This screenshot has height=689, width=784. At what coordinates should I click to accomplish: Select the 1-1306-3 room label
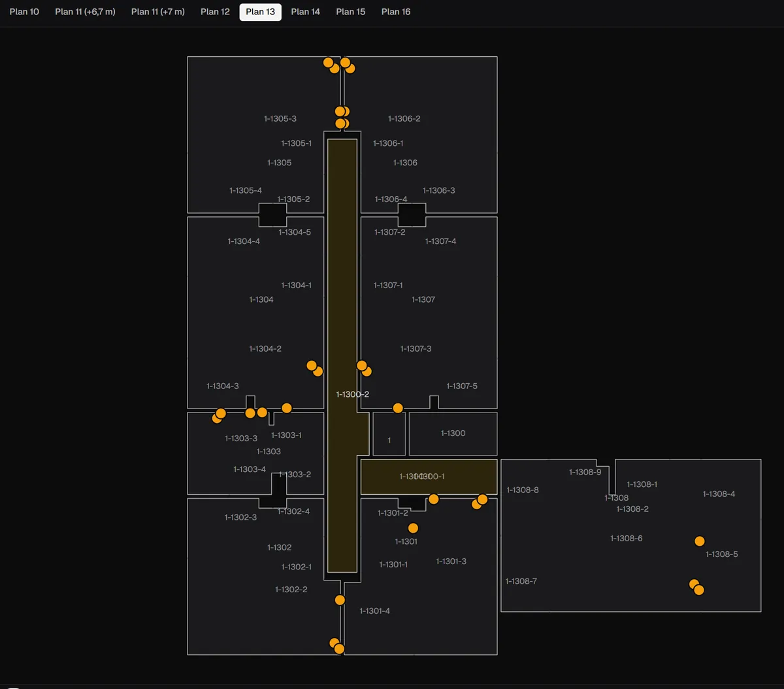coord(439,191)
